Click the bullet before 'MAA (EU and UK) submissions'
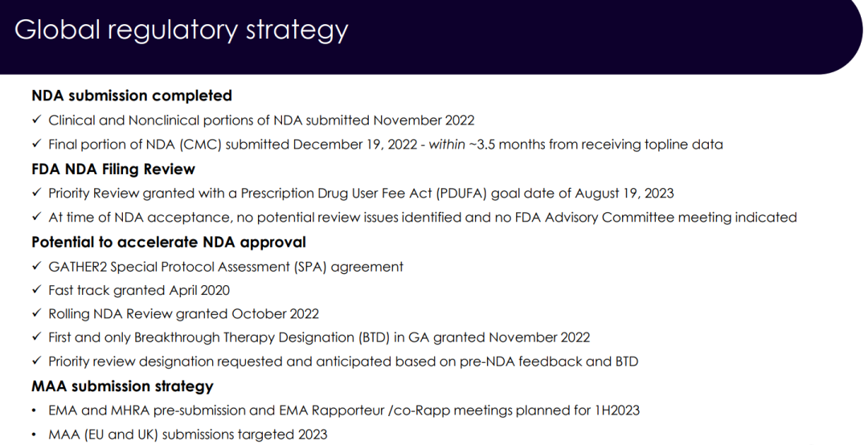 (35, 435)
